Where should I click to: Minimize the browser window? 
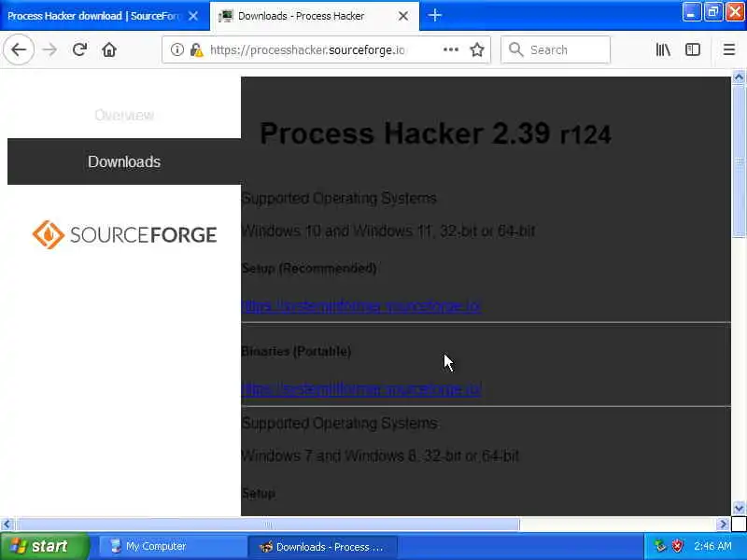click(x=691, y=12)
